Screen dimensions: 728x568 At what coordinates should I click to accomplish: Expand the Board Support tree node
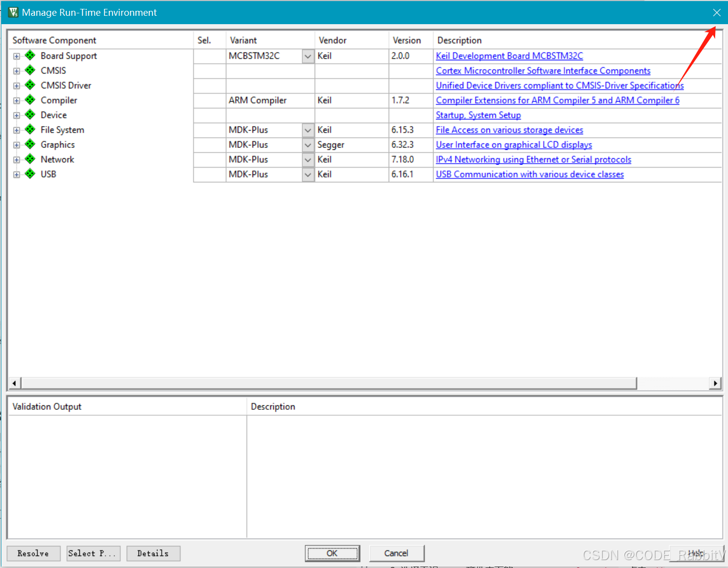tap(17, 56)
